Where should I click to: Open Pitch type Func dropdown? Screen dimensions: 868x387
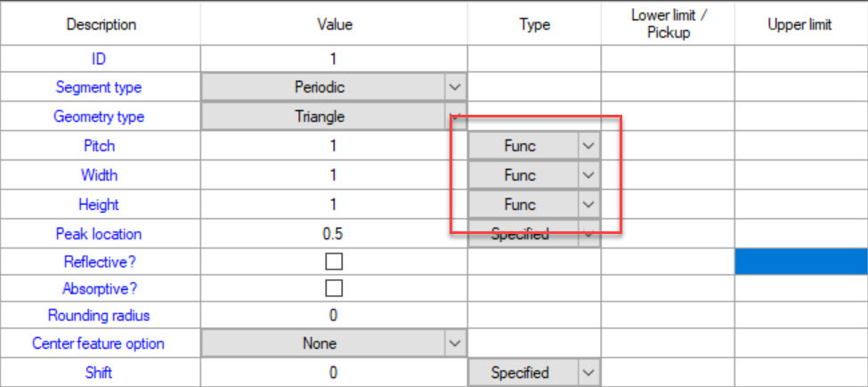coord(588,146)
